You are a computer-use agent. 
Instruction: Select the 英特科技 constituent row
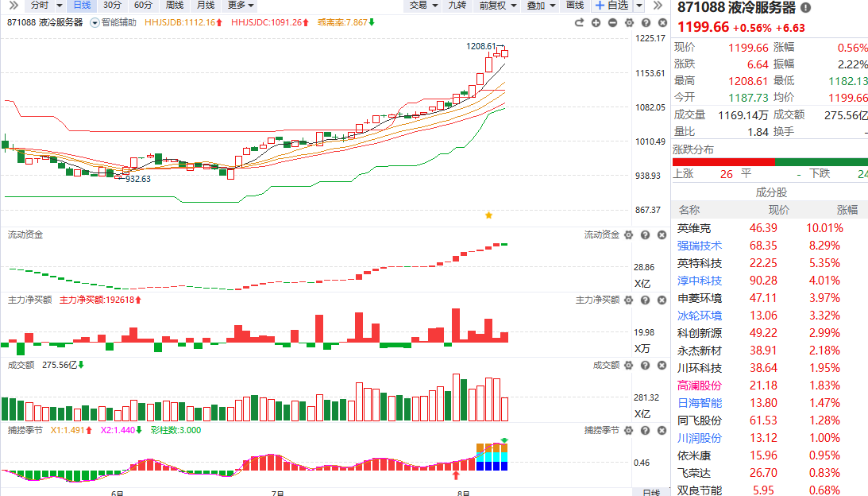coord(770,262)
